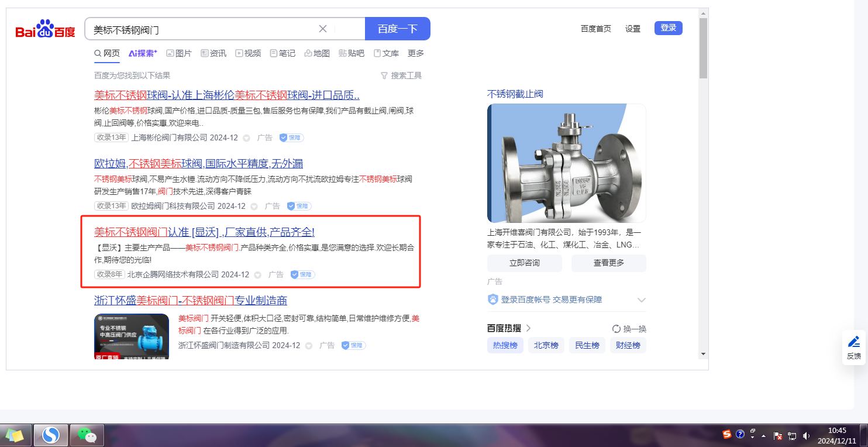Click the 百度一下 search button
Screen dimensions: 868x447
[x=398, y=29]
